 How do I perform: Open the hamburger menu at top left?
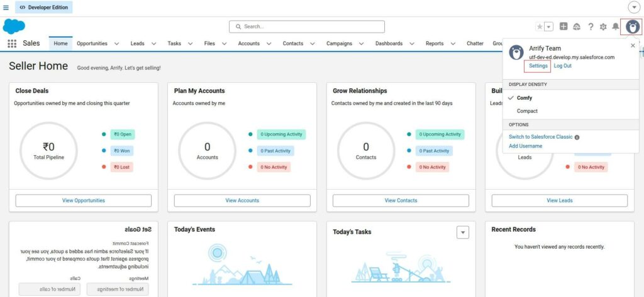[x=6, y=8]
